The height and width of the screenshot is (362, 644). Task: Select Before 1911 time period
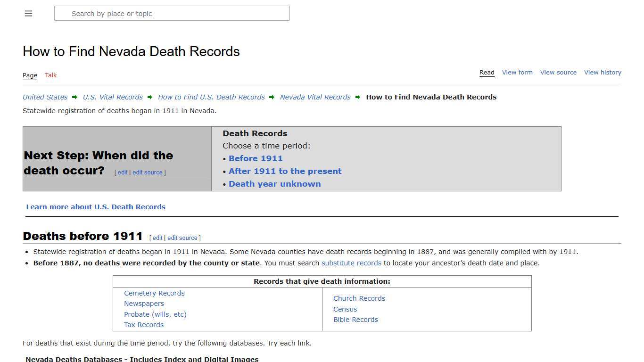click(256, 158)
